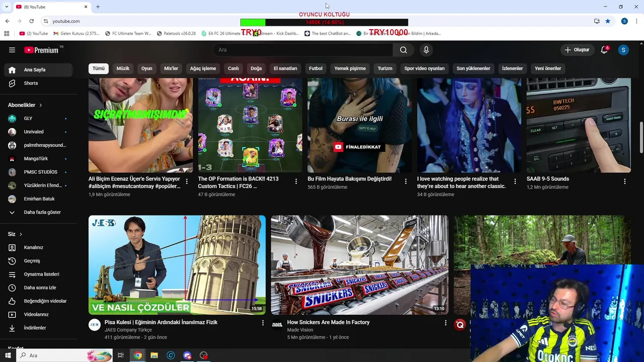The image size is (644, 362).
Task: Select the Mix'ler filter chip
Action: [171, 68]
